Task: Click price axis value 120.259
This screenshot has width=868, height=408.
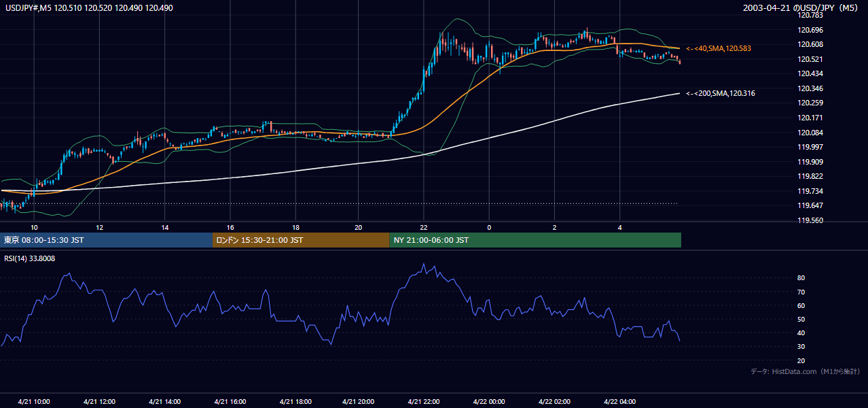Action: 811,103
